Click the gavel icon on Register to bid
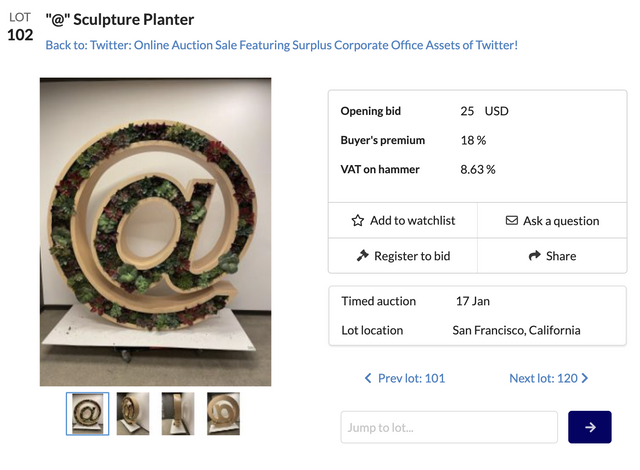Viewport: 640px width, 470px height. pos(363,256)
